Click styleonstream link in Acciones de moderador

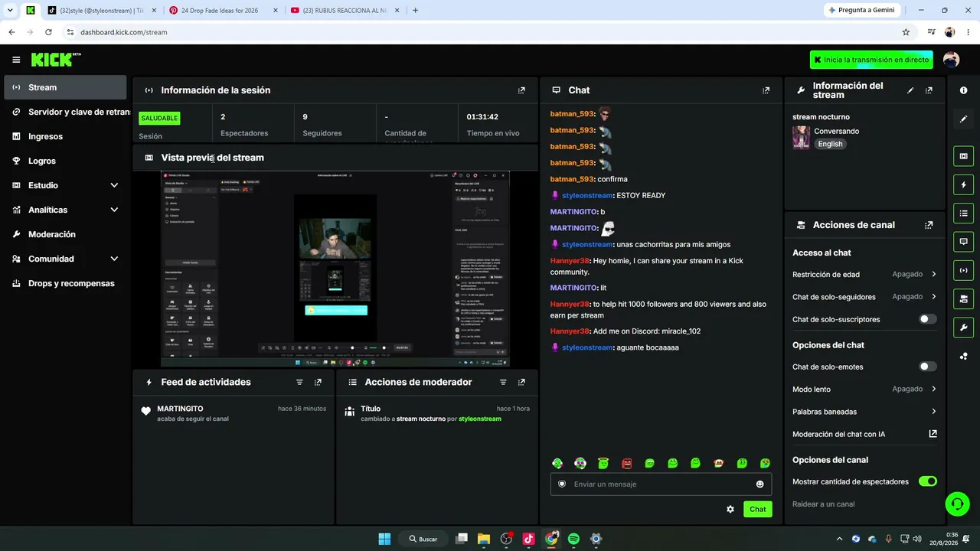click(x=480, y=419)
